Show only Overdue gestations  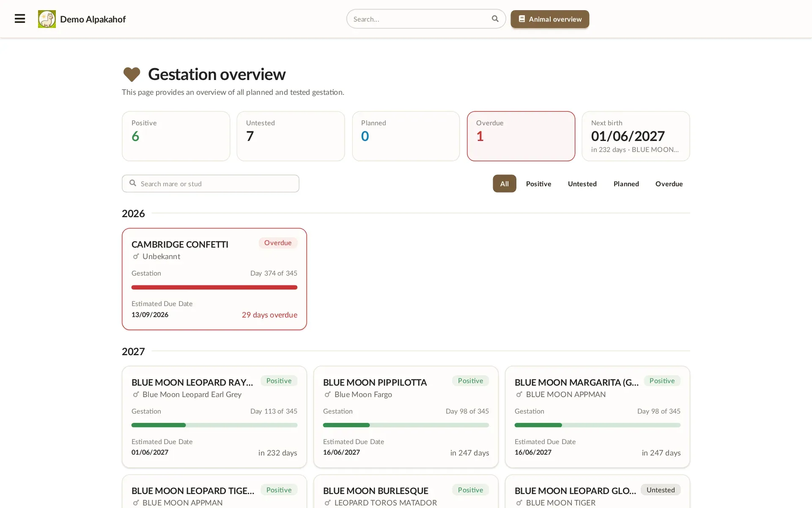pyautogui.click(x=669, y=183)
